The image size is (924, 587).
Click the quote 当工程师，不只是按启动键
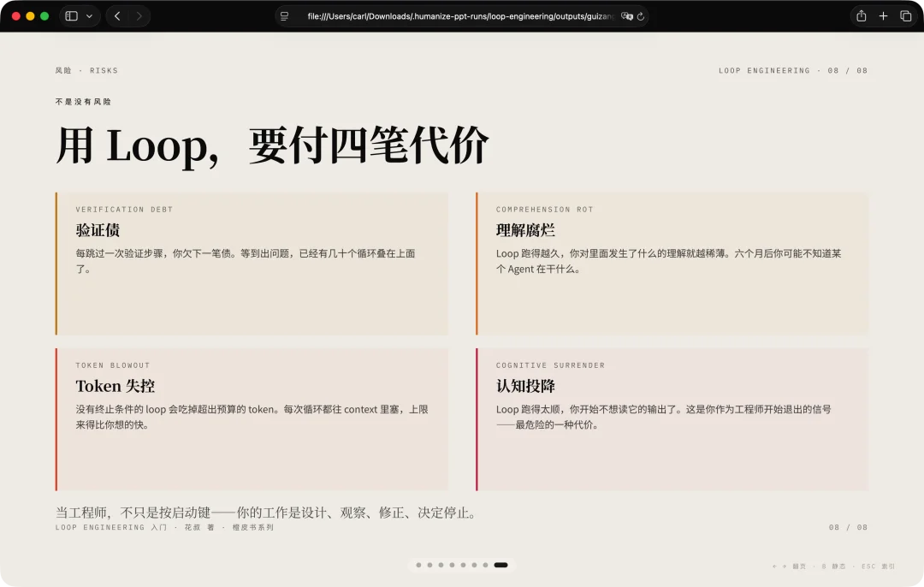266,513
